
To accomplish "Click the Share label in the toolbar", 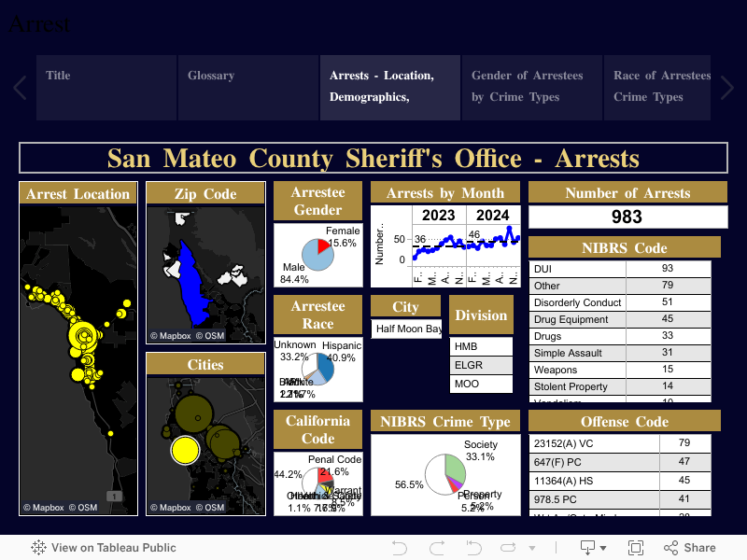I will (x=699, y=548).
